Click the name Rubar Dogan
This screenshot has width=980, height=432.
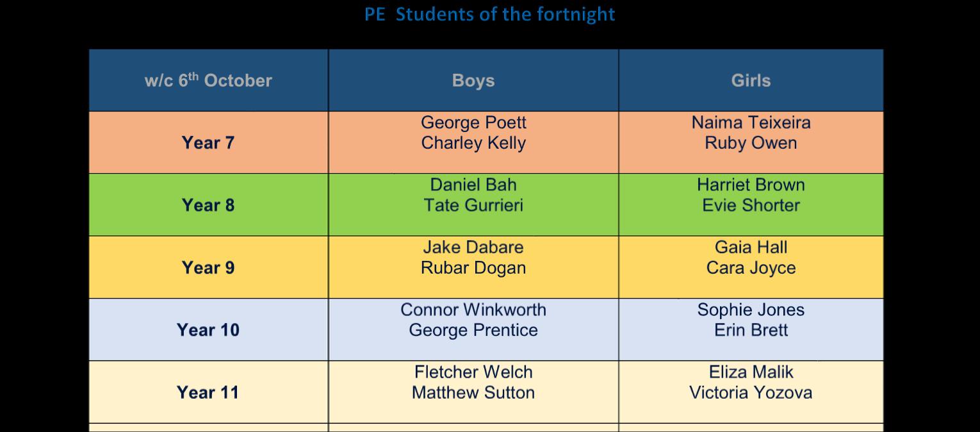[473, 268]
